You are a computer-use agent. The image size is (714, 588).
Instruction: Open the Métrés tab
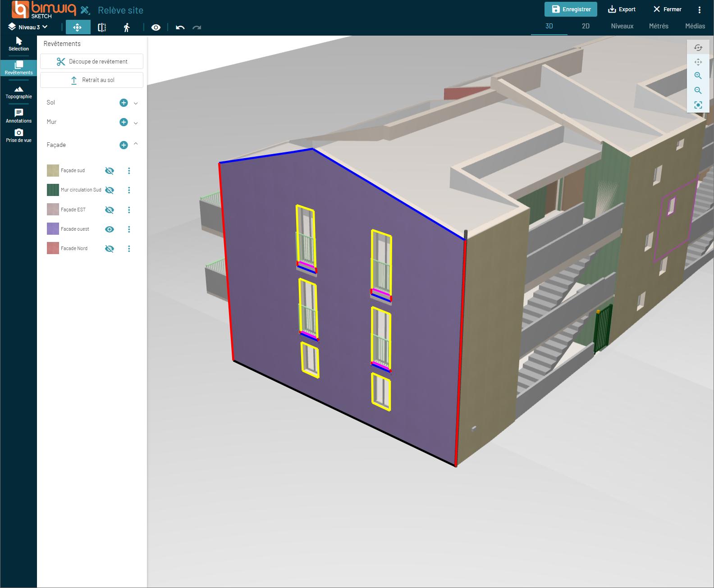pyautogui.click(x=658, y=26)
